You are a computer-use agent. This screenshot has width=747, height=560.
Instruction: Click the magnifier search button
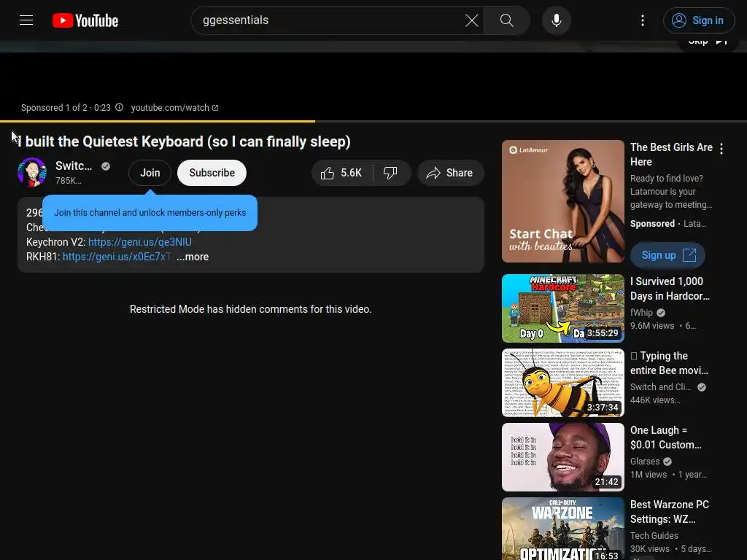[507, 20]
